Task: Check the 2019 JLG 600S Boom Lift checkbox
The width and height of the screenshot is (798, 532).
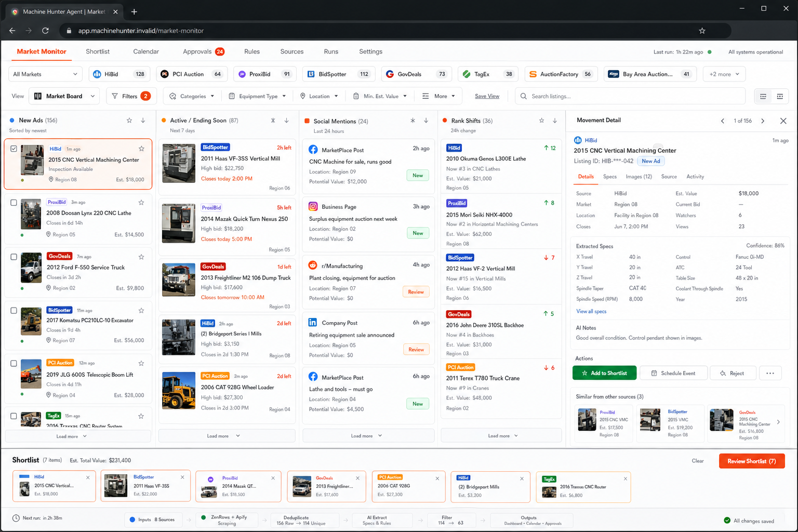Action: [14, 364]
